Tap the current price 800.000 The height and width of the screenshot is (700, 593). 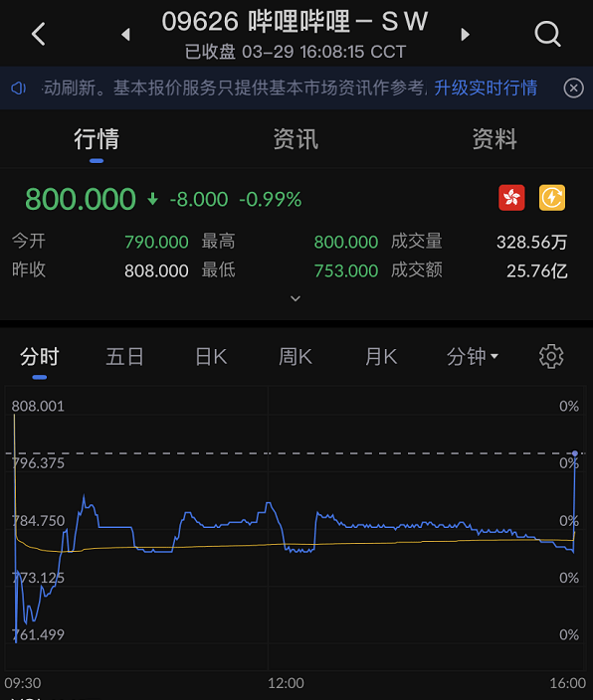click(81, 199)
